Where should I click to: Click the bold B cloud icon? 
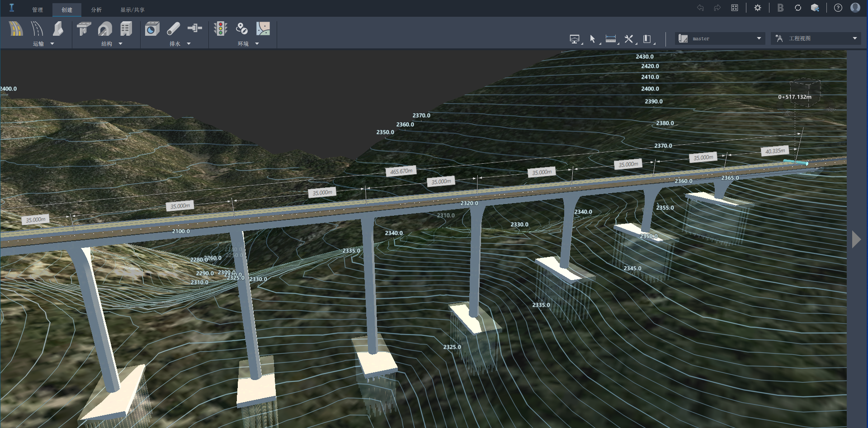click(x=780, y=8)
